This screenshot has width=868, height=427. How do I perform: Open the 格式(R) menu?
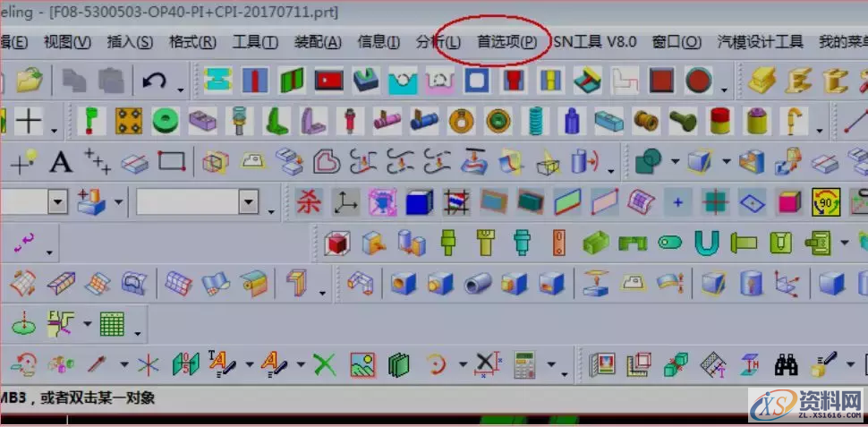(192, 42)
